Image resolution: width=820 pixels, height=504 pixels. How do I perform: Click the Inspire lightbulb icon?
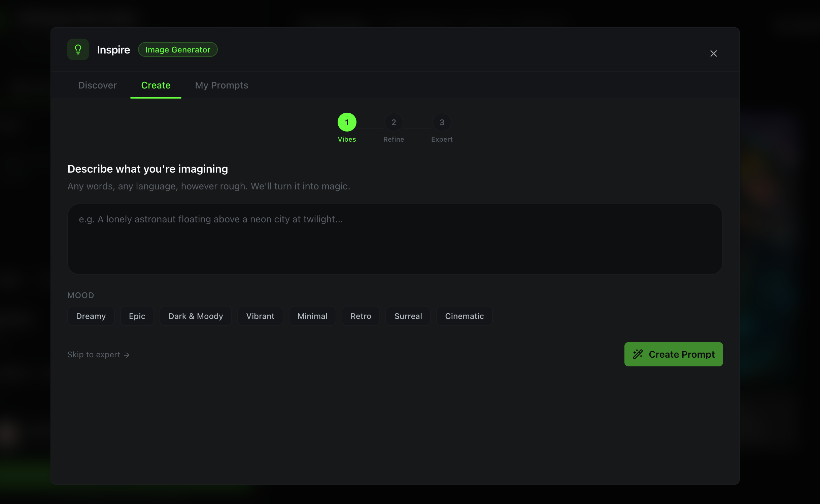click(x=78, y=49)
